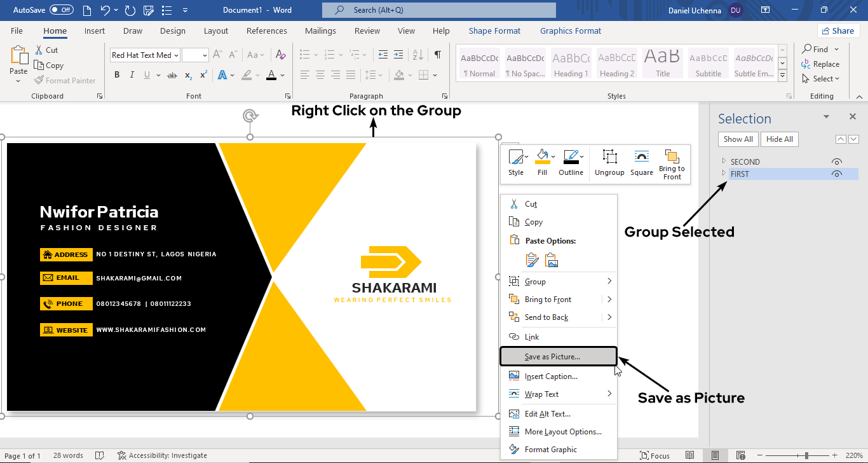Click the Bring to Front toolbar icon
The image size is (868, 463).
[672, 158]
